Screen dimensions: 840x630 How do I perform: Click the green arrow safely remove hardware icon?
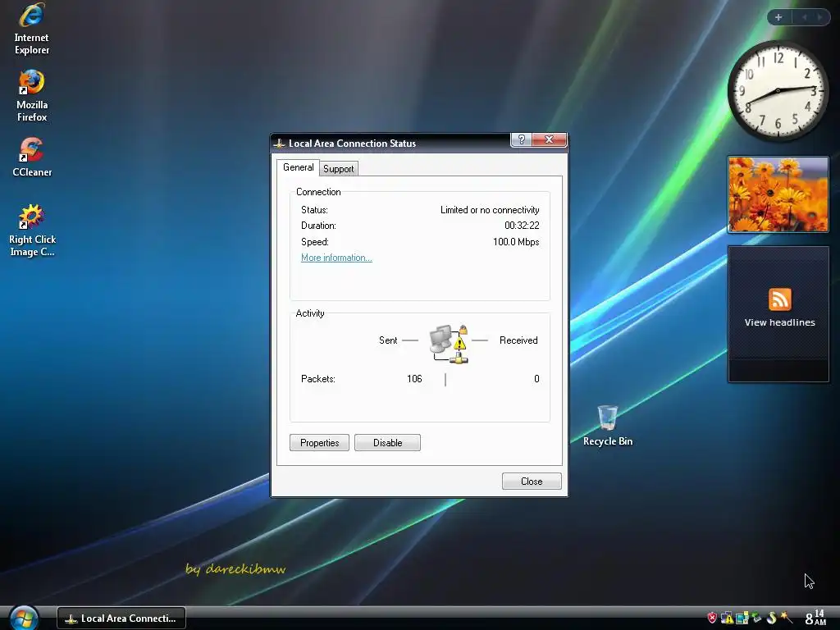point(756,619)
